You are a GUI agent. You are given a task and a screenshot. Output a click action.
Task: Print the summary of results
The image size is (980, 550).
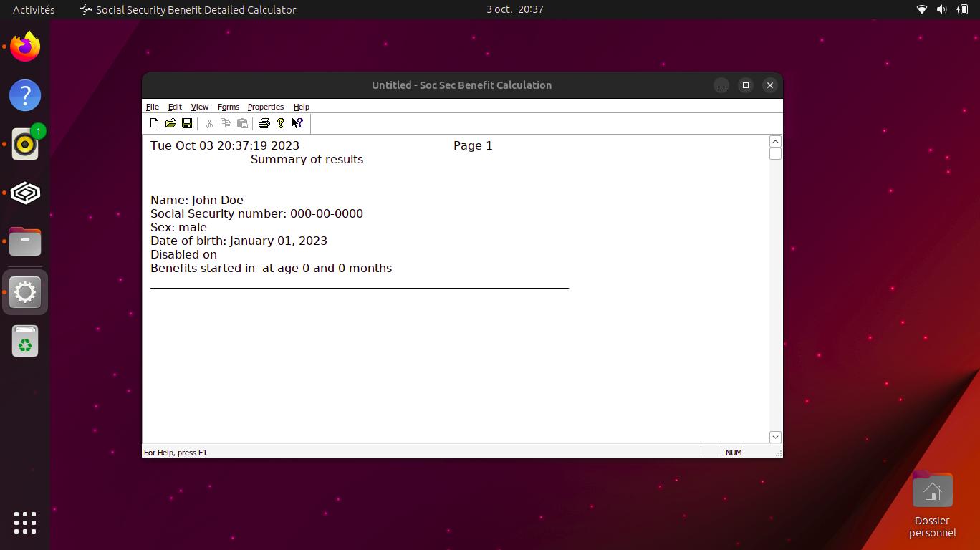coord(264,123)
